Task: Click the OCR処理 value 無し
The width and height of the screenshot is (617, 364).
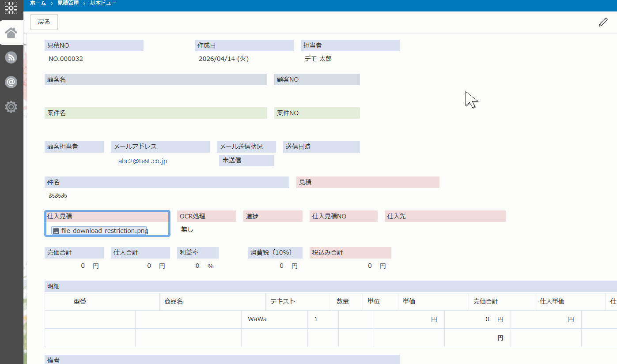Action: (187, 229)
